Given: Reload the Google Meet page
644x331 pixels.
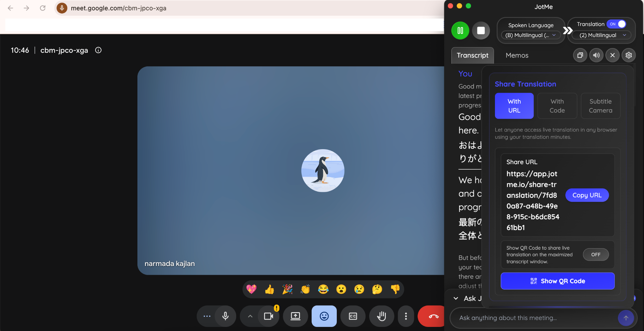Looking at the screenshot, I should (43, 8).
